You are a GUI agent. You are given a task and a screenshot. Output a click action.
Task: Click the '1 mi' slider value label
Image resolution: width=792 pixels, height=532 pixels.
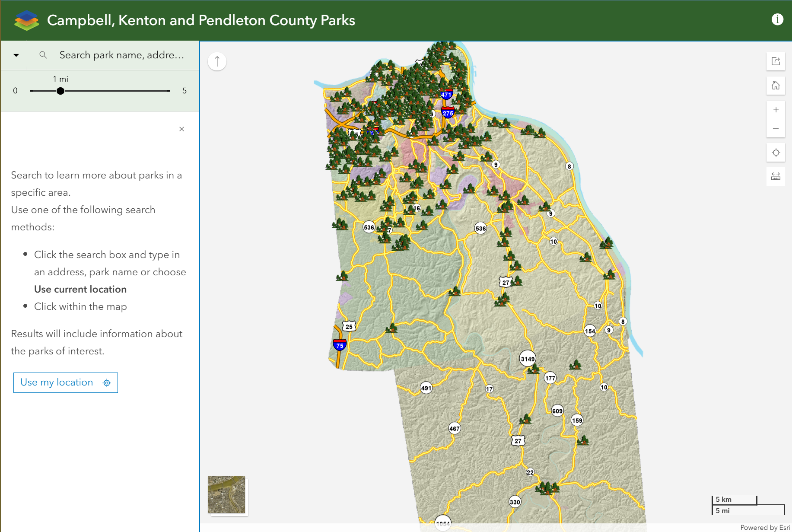(x=60, y=79)
